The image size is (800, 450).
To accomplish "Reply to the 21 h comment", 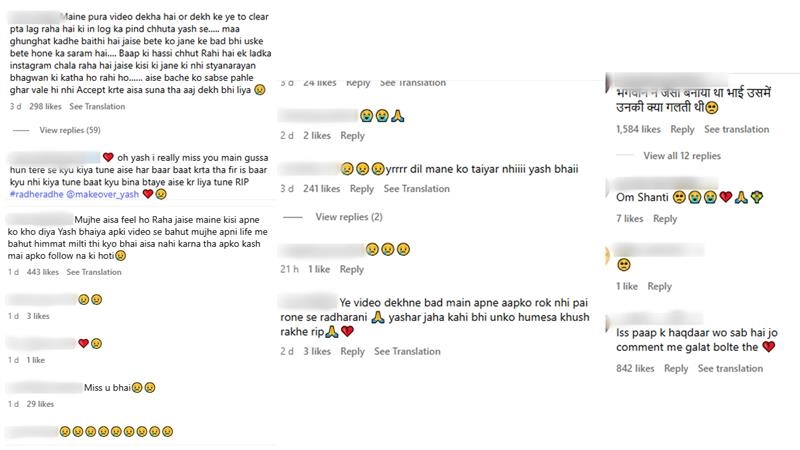I will (x=352, y=269).
